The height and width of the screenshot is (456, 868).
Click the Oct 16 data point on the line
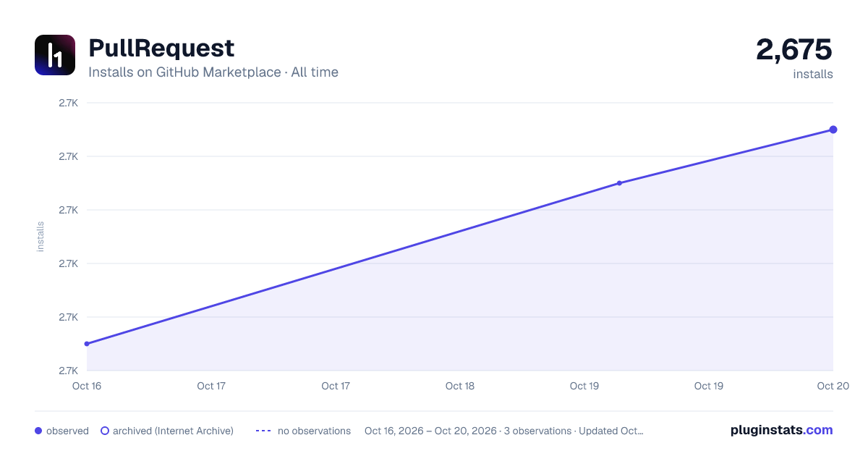[x=87, y=344]
